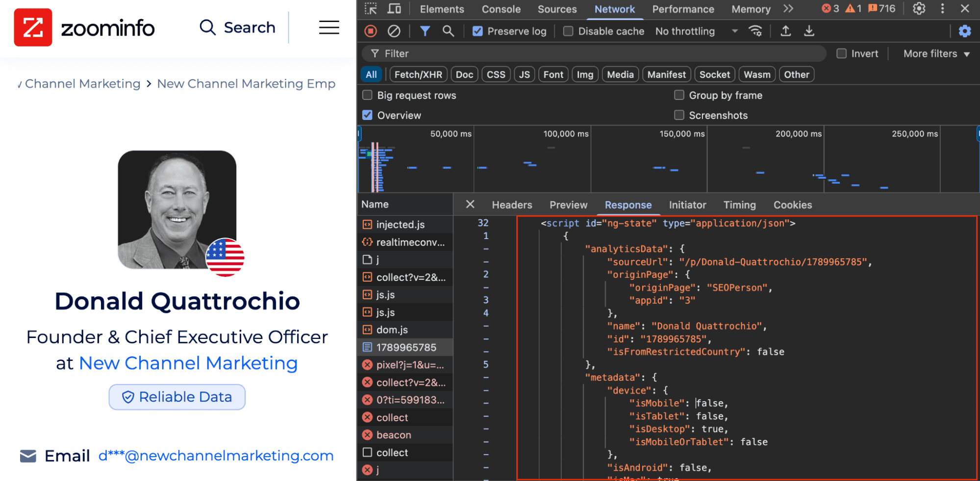The height and width of the screenshot is (481, 980).
Task: Click the Email envelope icon
Action: pos(28,456)
